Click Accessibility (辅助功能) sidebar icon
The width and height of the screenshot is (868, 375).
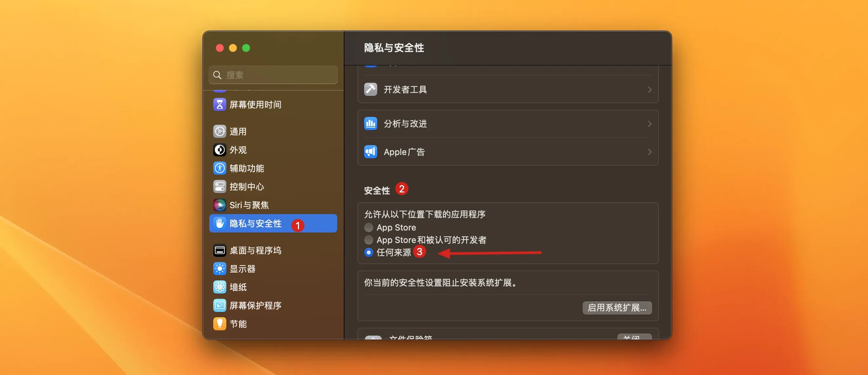220,168
